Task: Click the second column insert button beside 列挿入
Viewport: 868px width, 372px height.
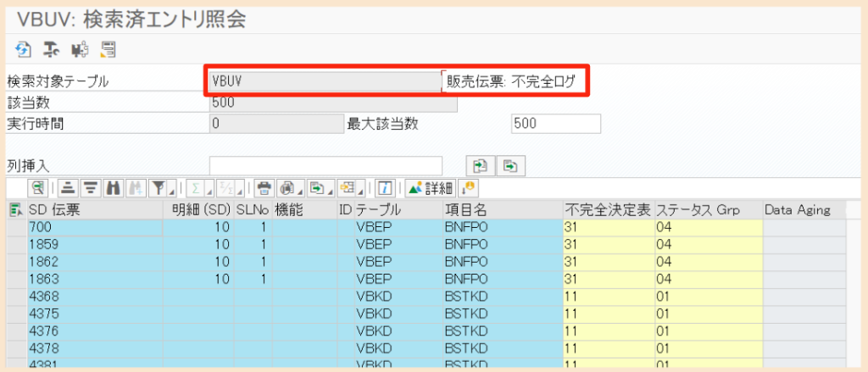Action: pyautogui.click(x=510, y=165)
